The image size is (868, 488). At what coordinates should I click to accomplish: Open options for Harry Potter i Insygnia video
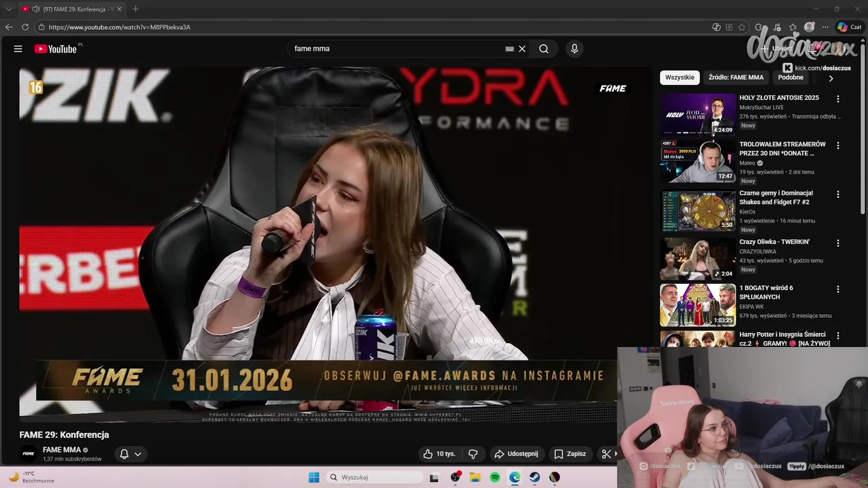tap(837, 336)
